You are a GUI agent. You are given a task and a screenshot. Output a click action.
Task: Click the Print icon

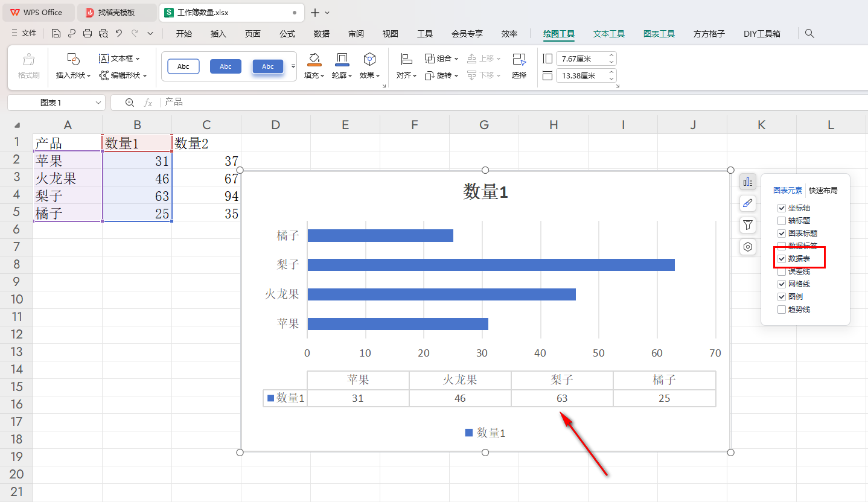pos(88,33)
